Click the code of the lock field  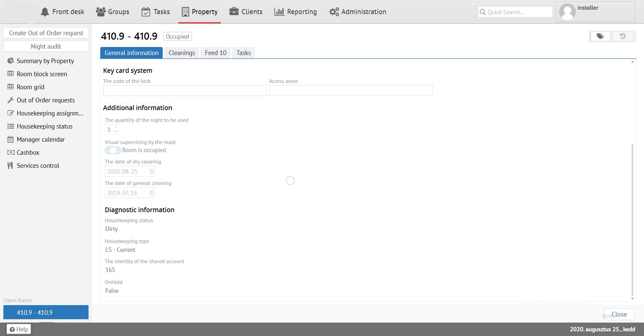(184, 91)
